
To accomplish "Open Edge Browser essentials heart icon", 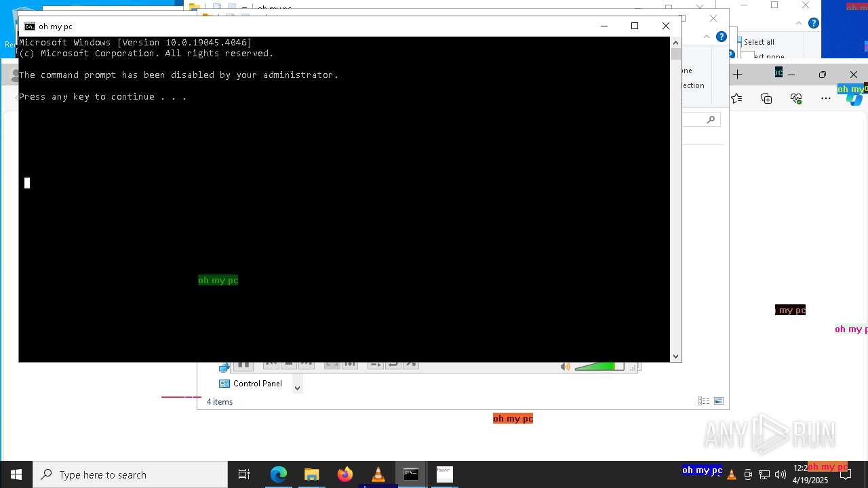I will pyautogui.click(x=797, y=98).
